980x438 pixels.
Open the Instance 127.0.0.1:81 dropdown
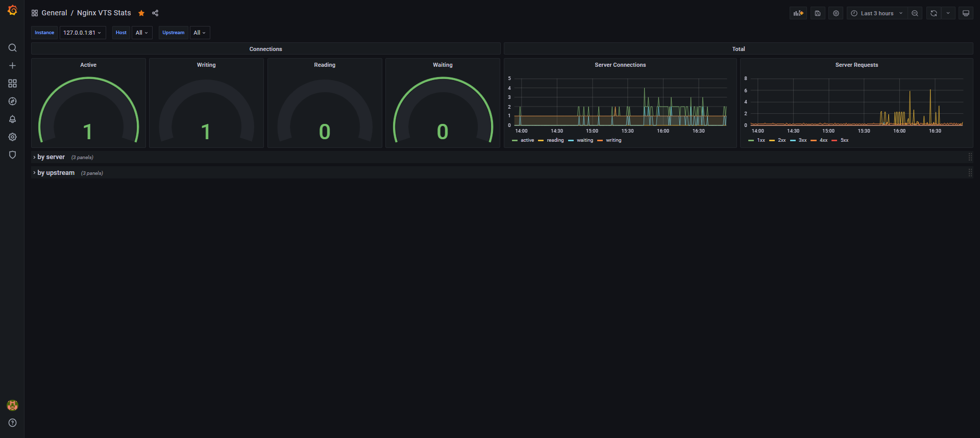pos(83,33)
